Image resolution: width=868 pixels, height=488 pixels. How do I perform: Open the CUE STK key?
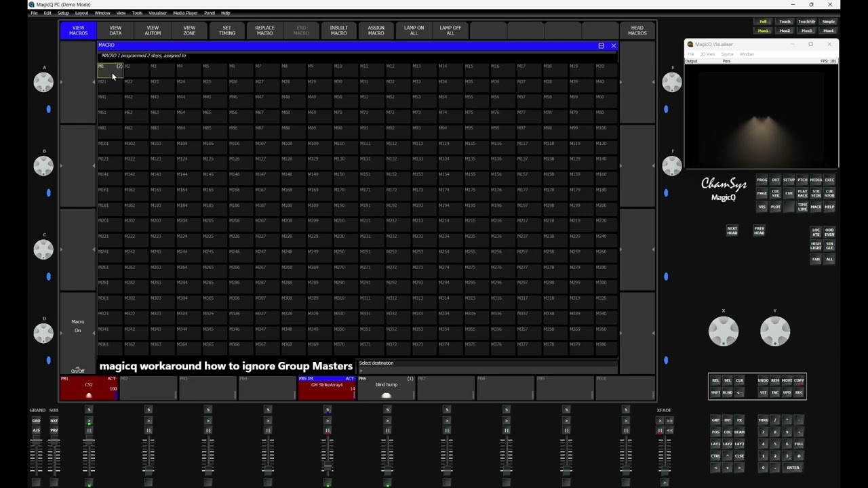[x=776, y=193]
